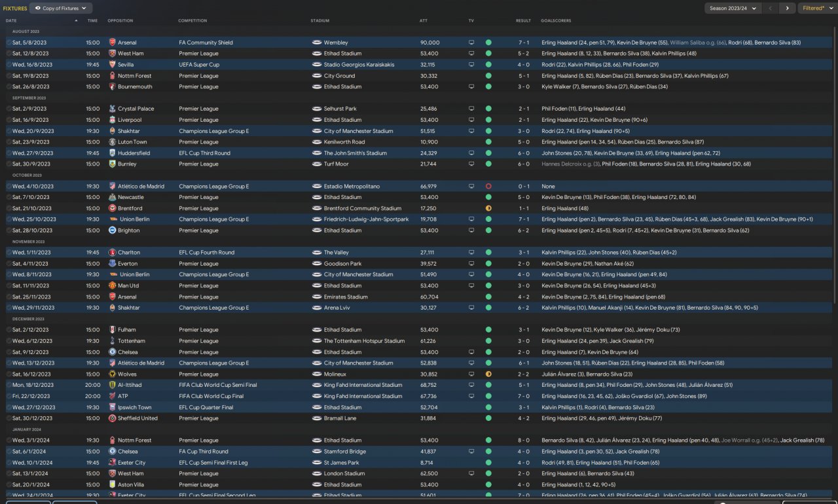Image resolution: width=838 pixels, height=504 pixels.
Task: Click the stadium icon beside Selhurst Park
Action: [316, 109]
